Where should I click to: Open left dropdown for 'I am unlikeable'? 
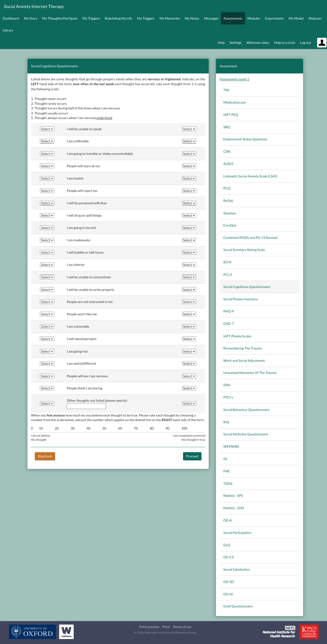pyautogui.click(x=47, y=141)
